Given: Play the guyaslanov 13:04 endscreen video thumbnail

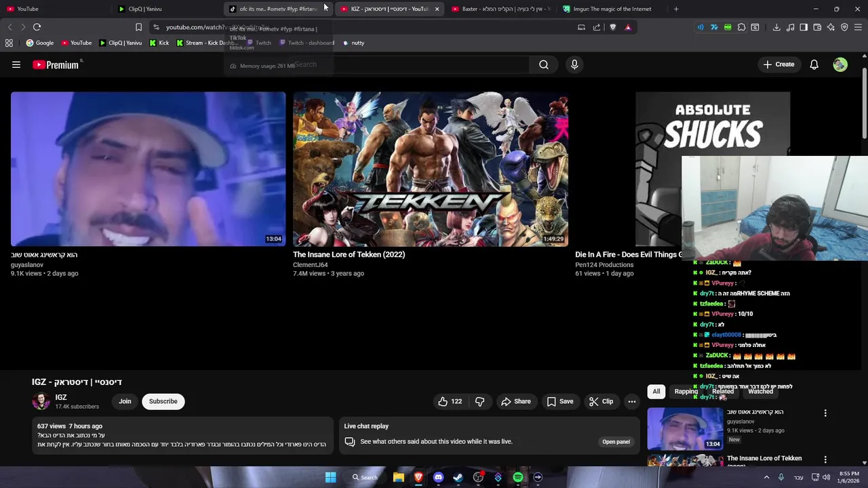Looking at the screenshot, I should 148,169.
